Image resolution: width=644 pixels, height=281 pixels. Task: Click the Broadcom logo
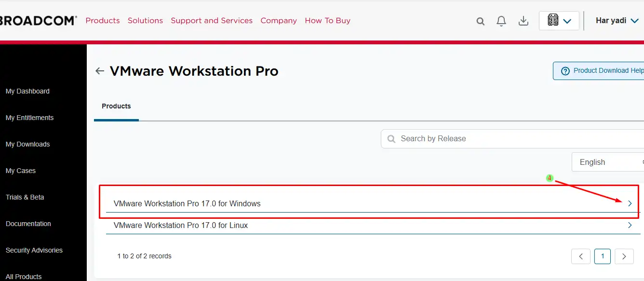[39, 21]
